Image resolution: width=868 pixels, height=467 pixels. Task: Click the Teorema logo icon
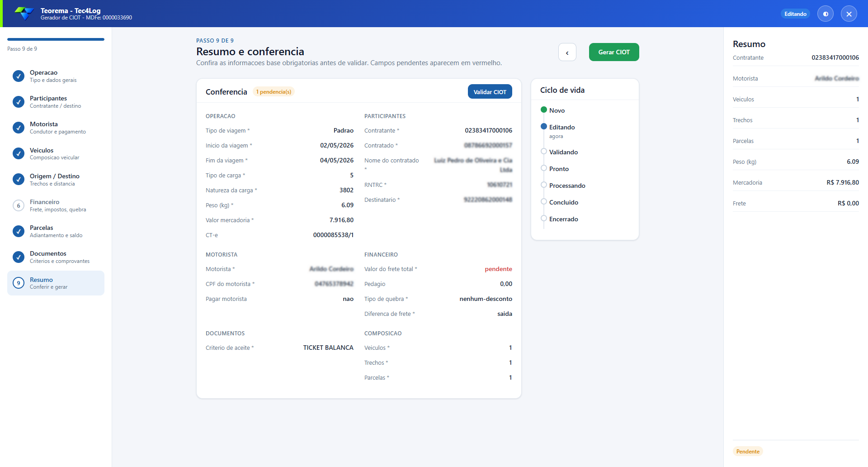pos(24,14)
